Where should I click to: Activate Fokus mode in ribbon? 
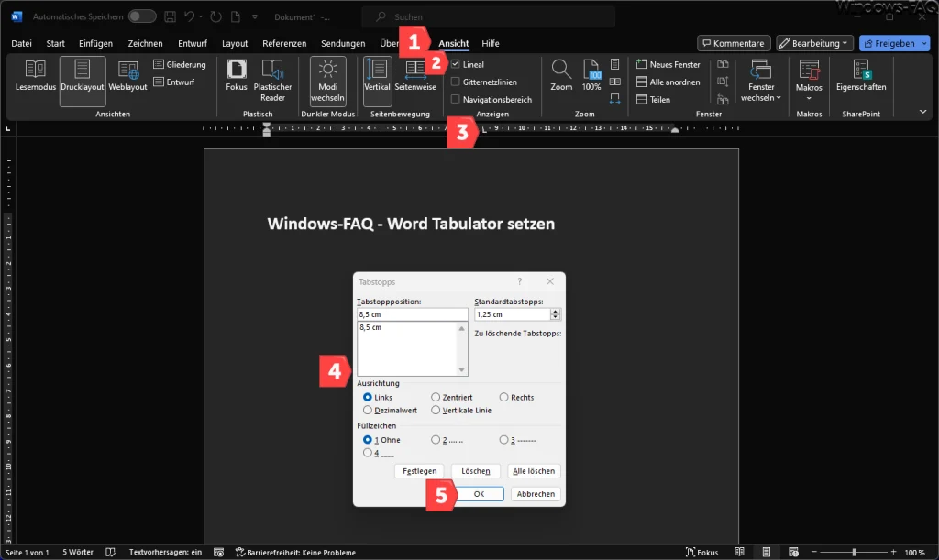tap(236, 76)
